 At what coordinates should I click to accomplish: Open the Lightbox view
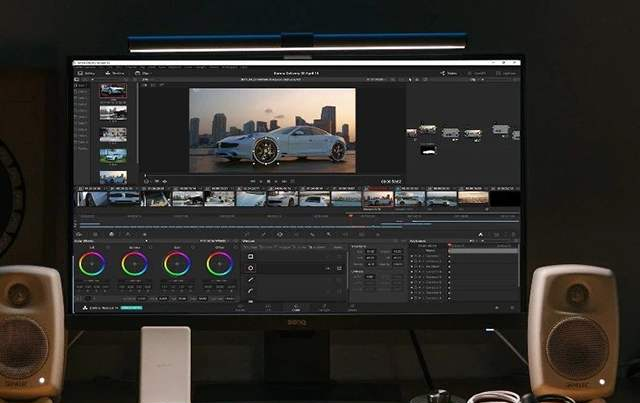coord(506,73)
